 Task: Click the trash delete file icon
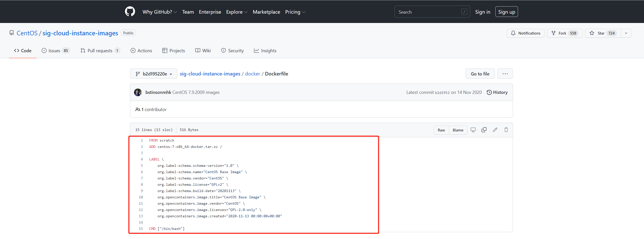coord(506,130)
